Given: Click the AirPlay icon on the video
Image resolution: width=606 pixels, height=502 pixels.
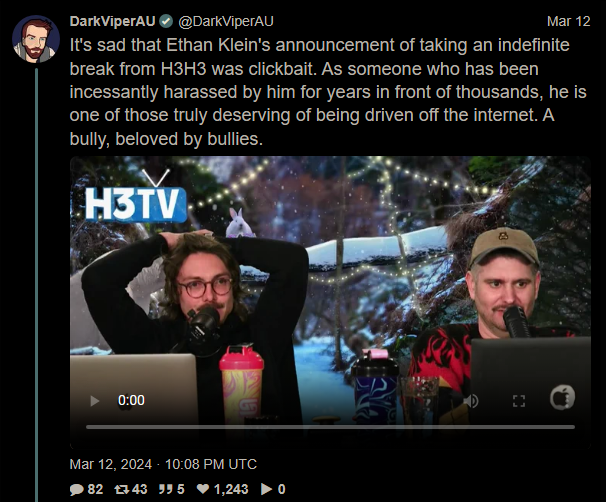Looking at the screenshot, I should click(x=562, y=398).
